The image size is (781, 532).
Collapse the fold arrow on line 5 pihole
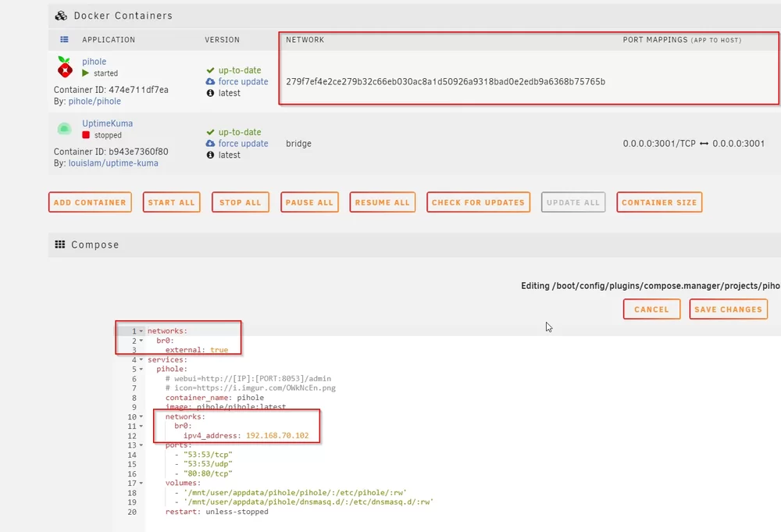coord(141,369)
